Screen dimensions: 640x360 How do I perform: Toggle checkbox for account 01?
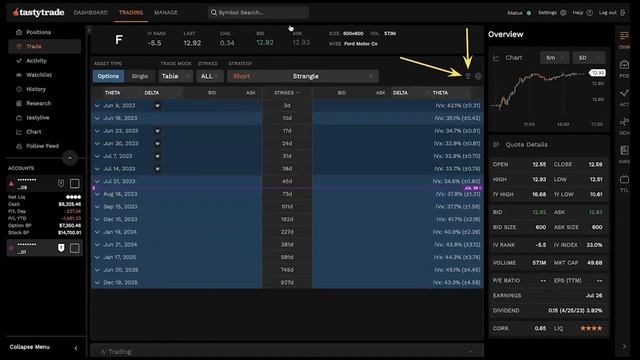tap(74, 248)
